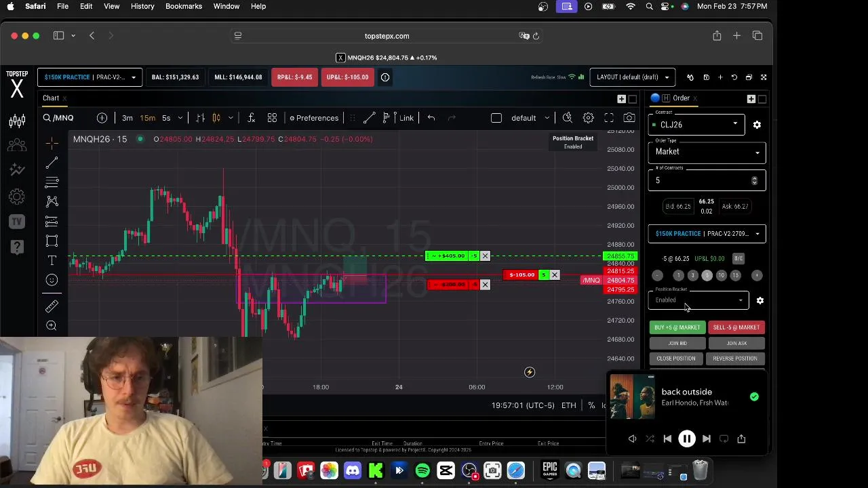This screenshot has height=488, width=868.
Task: Open the Contract CLJ26 dropdown
Action: pos(696,125)
